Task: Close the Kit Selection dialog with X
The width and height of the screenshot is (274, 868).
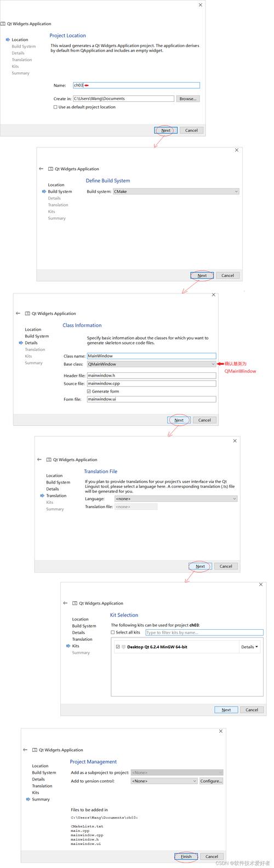Action: coord(261,584)
